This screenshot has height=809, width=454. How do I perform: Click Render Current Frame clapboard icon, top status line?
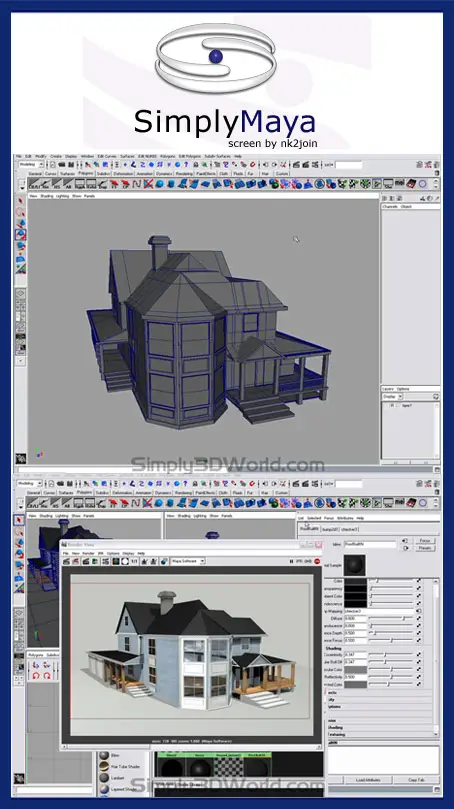[296, 165]
